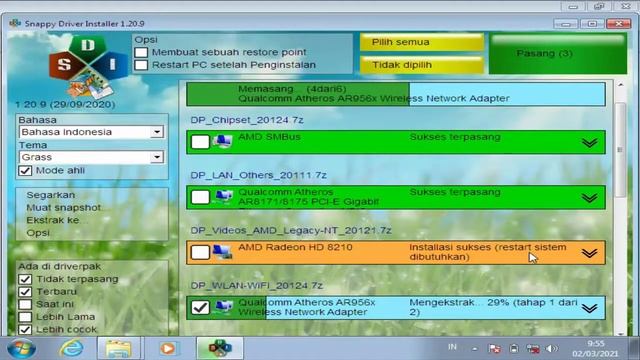Enable Lebih Lama filter checkbox

25,317
